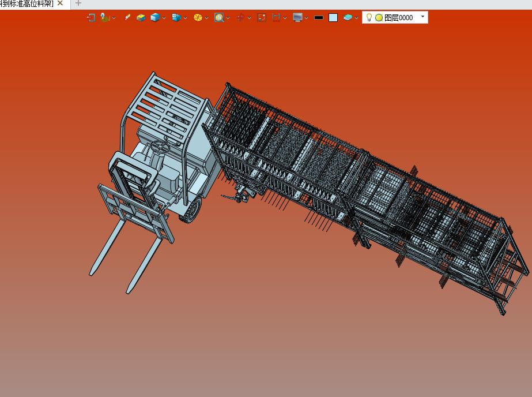
Task: Open a new tab with the plus button
Action: [78, 3]
